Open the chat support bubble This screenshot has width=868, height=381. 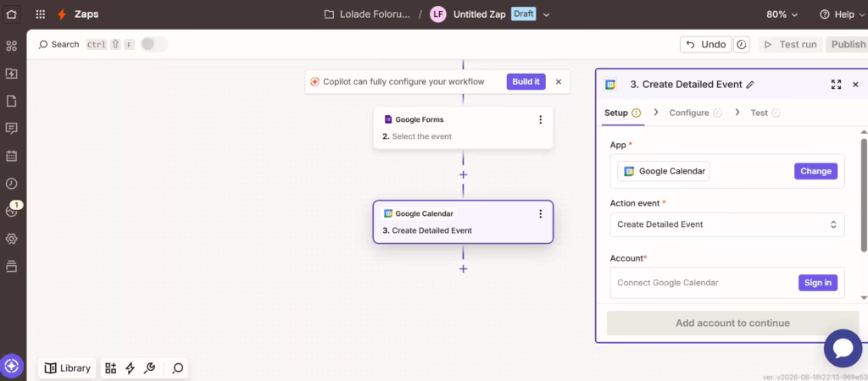click(843, 348)
